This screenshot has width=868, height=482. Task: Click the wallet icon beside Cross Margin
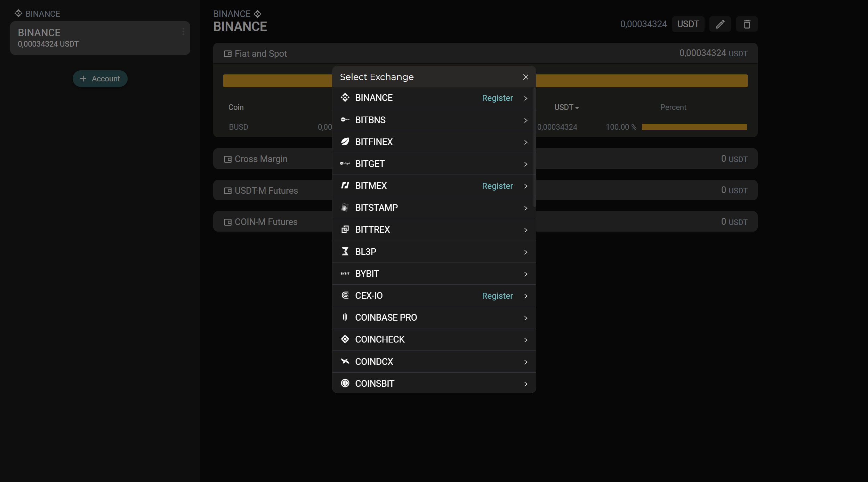click(x=228, y=159)
